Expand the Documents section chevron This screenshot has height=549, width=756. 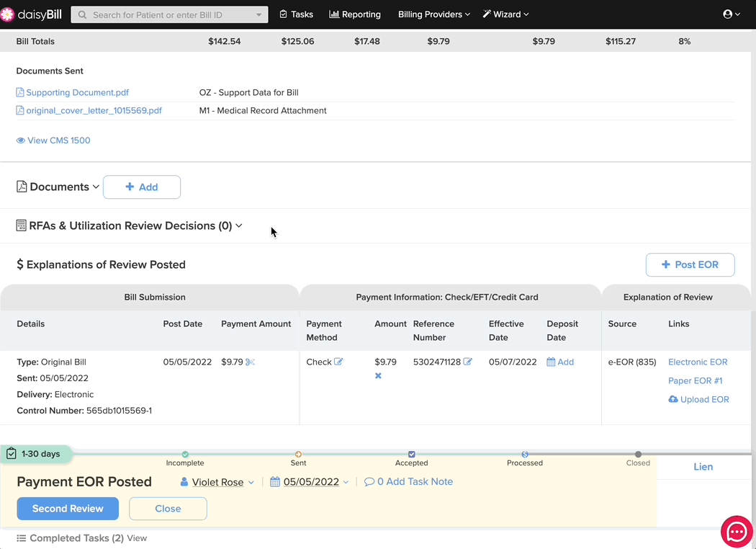point(96,187)
